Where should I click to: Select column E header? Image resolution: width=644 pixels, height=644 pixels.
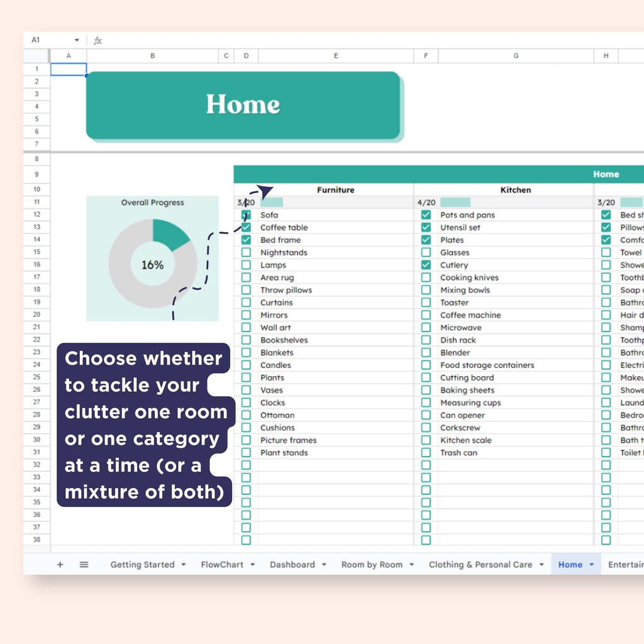[x=336, y=56]
